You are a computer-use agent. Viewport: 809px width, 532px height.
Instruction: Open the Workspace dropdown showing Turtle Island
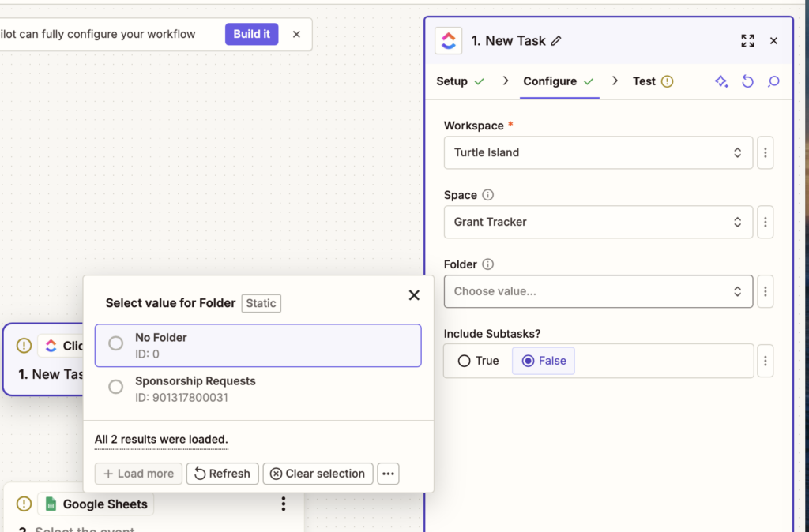(x=598, y=152)
